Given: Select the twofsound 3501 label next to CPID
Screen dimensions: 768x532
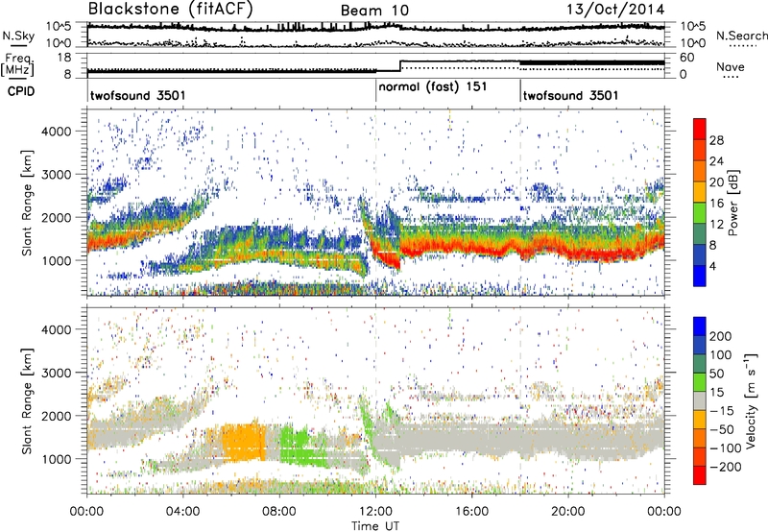Looking at the screenshot, I should click(x=138, y=95).
